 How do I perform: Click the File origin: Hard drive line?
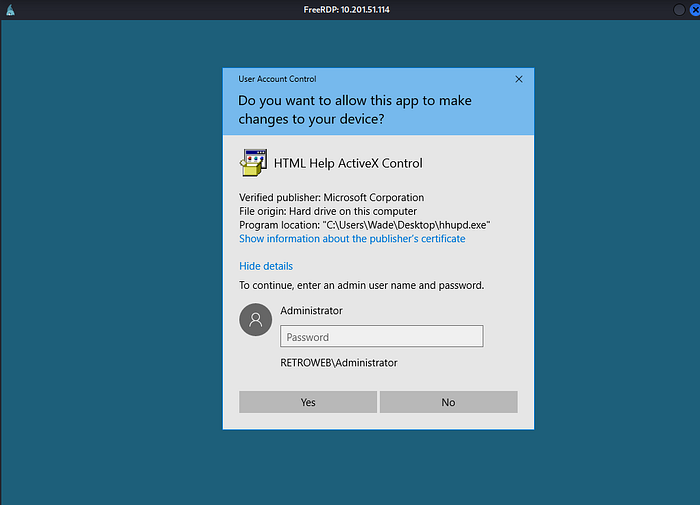coord(328,211)
